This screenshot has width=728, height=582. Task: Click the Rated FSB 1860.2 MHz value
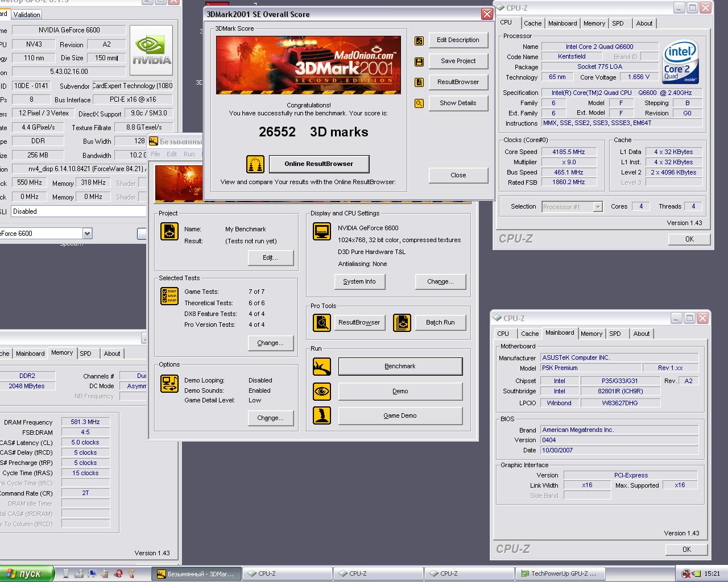(569, 182)
